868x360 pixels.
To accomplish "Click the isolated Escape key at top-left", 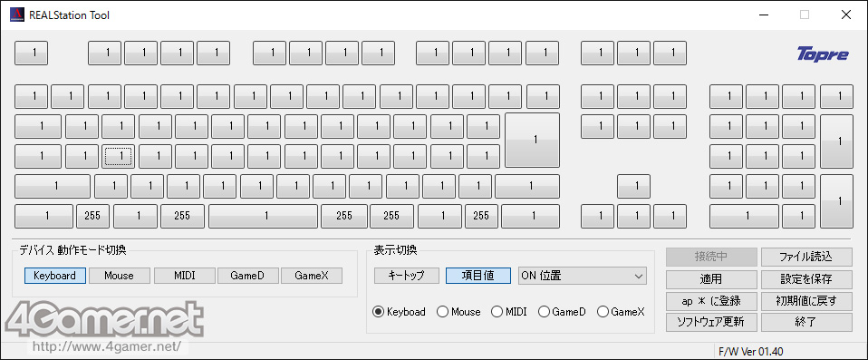I will coord(31,54).
